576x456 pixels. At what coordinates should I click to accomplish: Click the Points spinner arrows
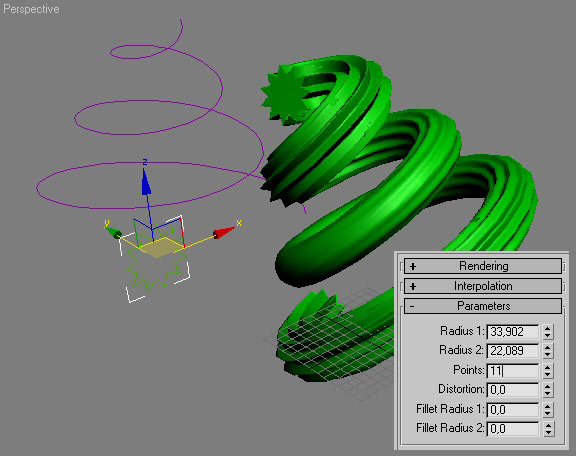pyautogui.click(x=548, y=370)
